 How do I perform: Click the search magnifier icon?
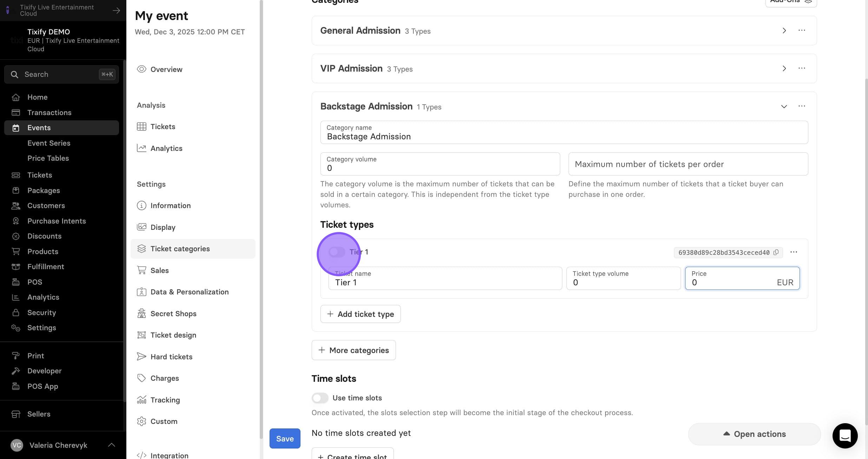[14, 74]
